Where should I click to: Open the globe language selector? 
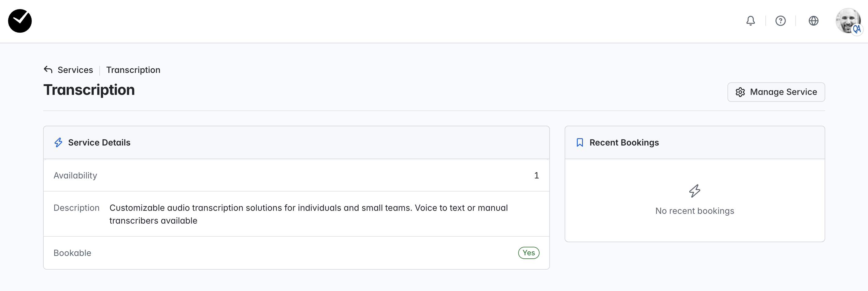[x=813, y=21]
